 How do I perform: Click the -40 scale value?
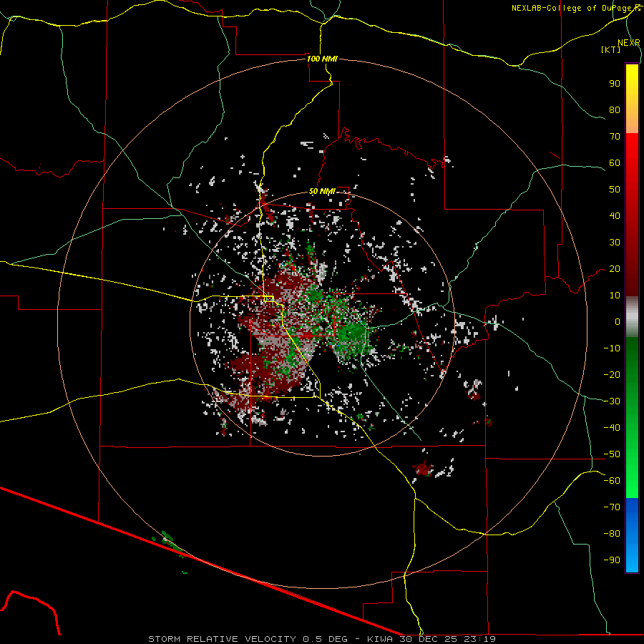[x=612, y=428]
